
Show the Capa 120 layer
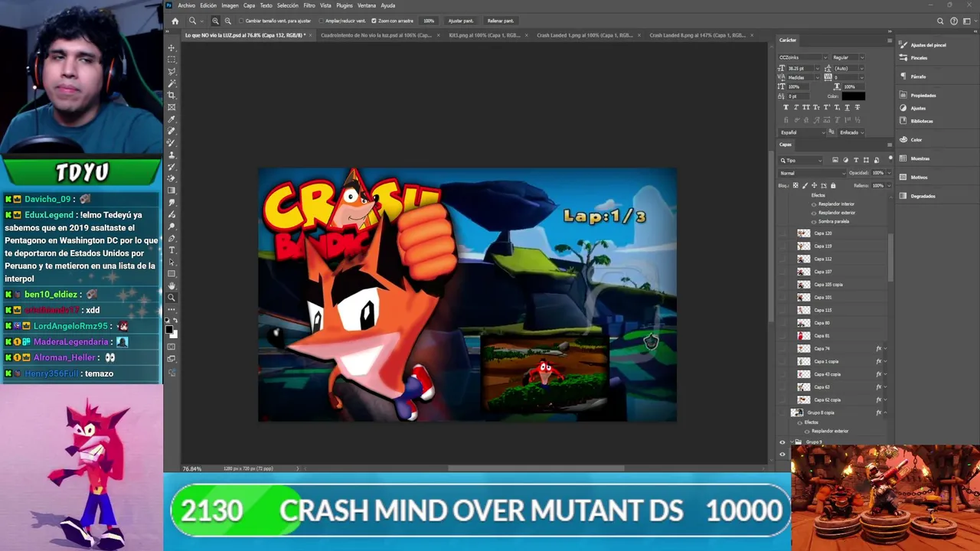click(x=782, y=233)
